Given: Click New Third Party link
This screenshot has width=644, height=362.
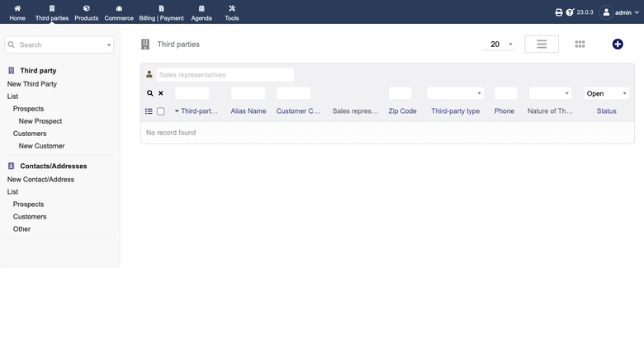Looking at the screenshot, I should coord(32,83).
